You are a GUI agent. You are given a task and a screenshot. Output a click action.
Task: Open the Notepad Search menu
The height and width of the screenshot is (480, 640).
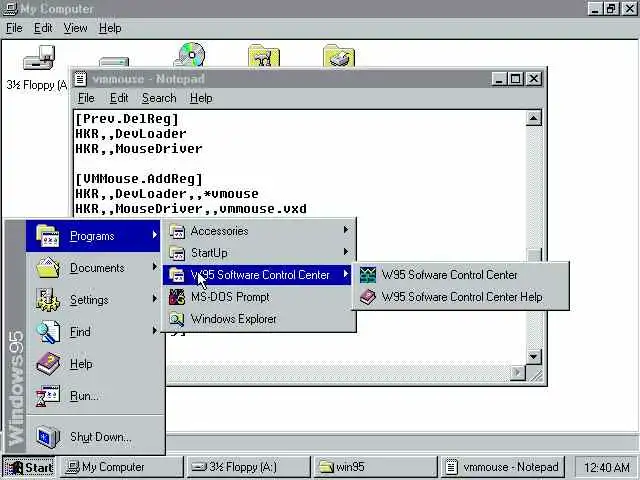159,98
